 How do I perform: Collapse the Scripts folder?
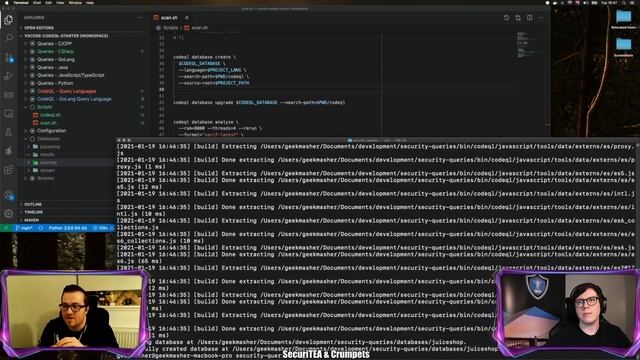84,107
